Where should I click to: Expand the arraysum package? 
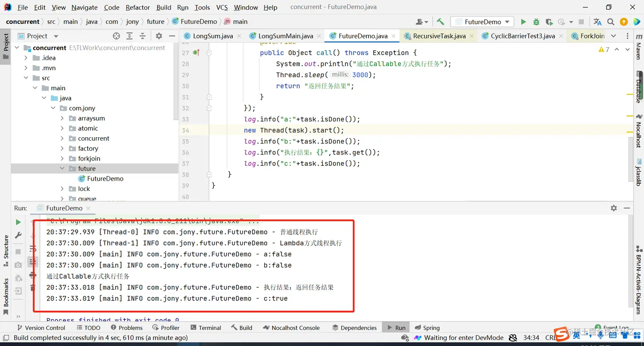coord(62,118)
